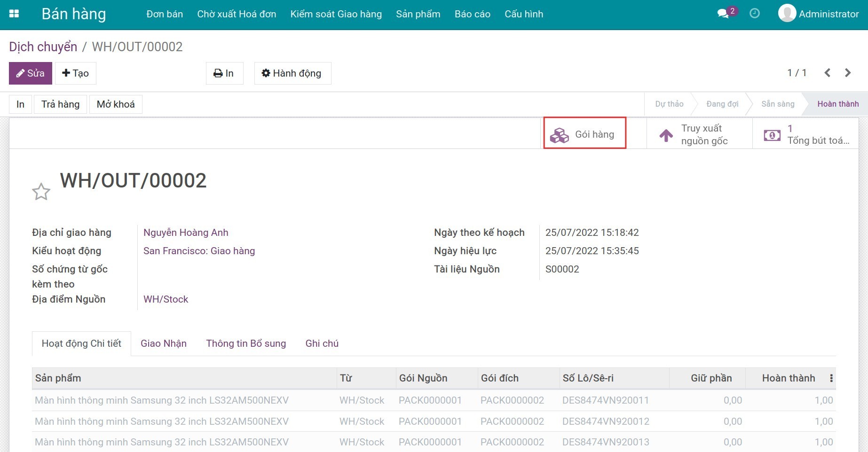Toggle the favorite star for WH/OUT/00002
The width and height of the screenshot is (868, 452).
click(41, 192)
